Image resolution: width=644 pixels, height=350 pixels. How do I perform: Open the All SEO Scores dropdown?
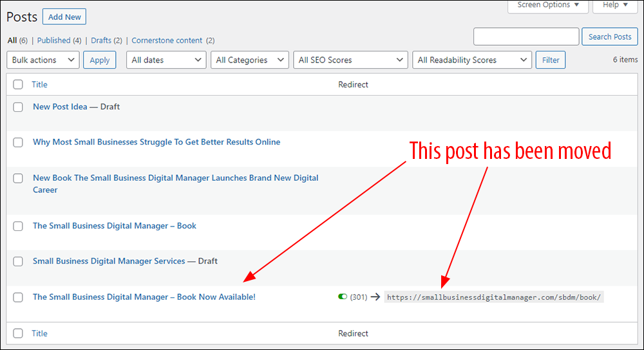point(351,60)
